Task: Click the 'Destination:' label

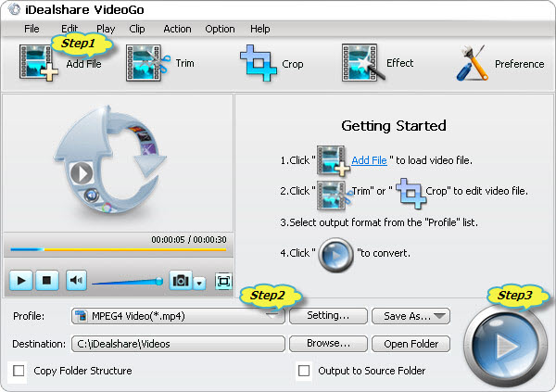Action: (x=39, y=344)
